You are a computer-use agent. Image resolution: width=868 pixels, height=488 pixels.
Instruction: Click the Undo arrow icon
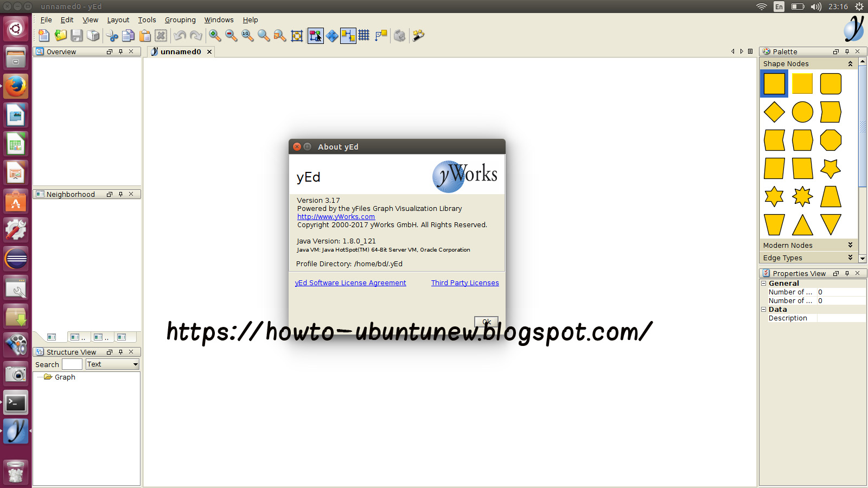coord(180,36)
